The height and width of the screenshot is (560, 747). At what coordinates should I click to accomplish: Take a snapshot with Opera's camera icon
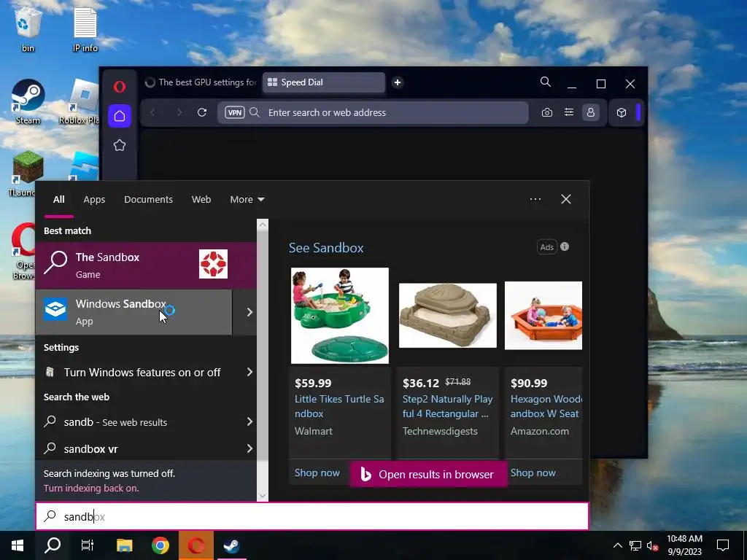click(x=547, y=112)
